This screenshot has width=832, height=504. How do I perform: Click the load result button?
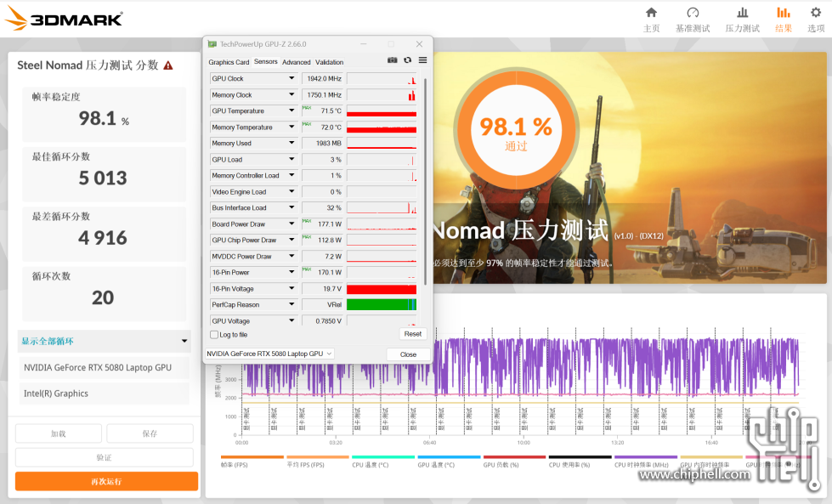coord(59,433)
